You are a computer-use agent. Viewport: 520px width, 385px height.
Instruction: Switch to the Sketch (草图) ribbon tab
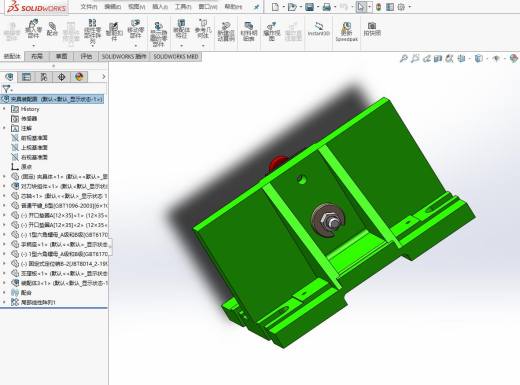click(x=61, y=56)
